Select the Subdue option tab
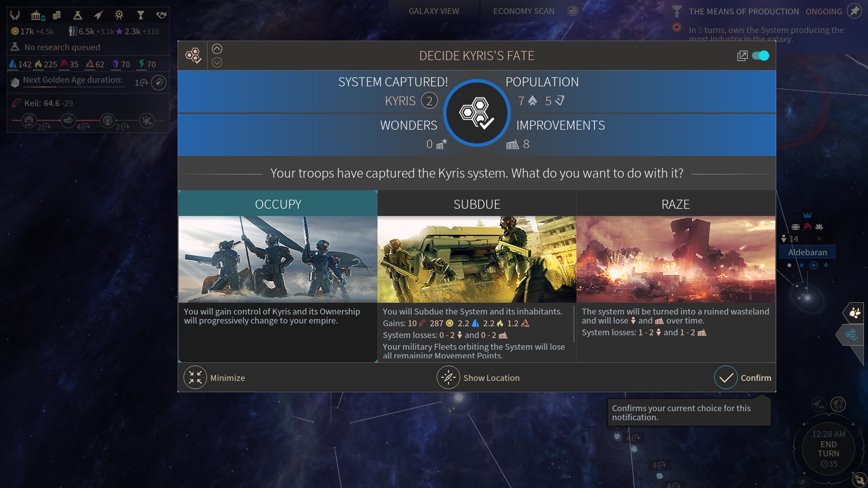Viewport: 868px width, 488px height. (x=476, y=204)
